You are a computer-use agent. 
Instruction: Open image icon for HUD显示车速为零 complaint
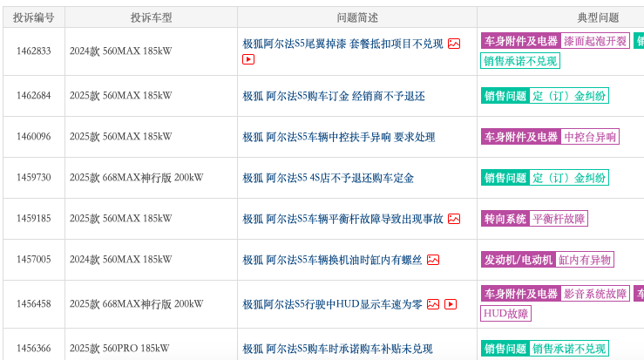(x=433, y=304)
